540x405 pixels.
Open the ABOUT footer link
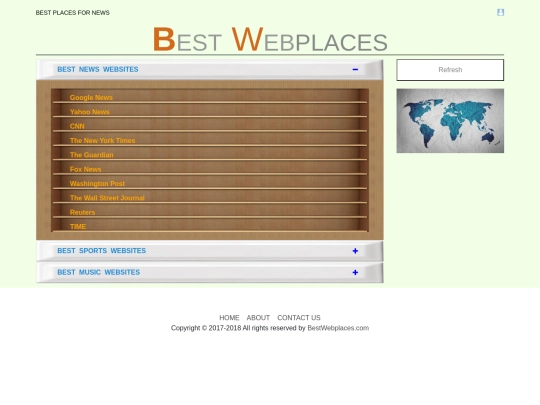tap(258, 318)
